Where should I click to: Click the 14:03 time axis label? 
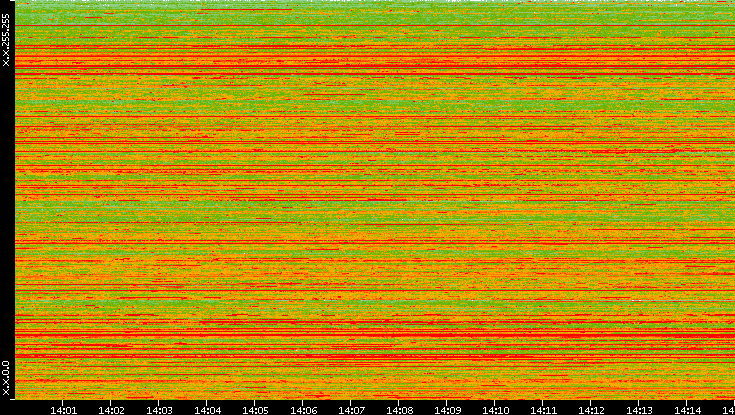coord(159,410)
